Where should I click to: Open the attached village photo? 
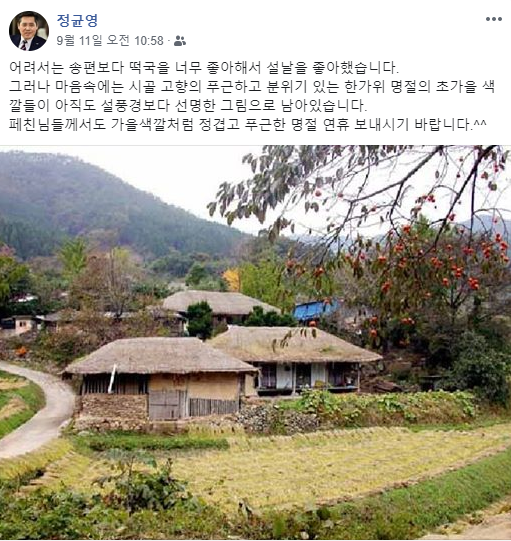point(255,343)
